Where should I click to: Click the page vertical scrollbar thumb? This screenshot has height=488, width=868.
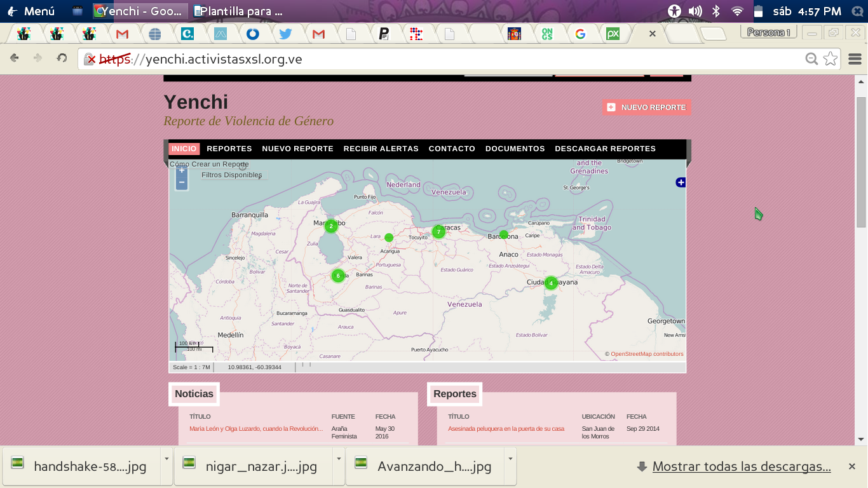[x=861, y=162]
